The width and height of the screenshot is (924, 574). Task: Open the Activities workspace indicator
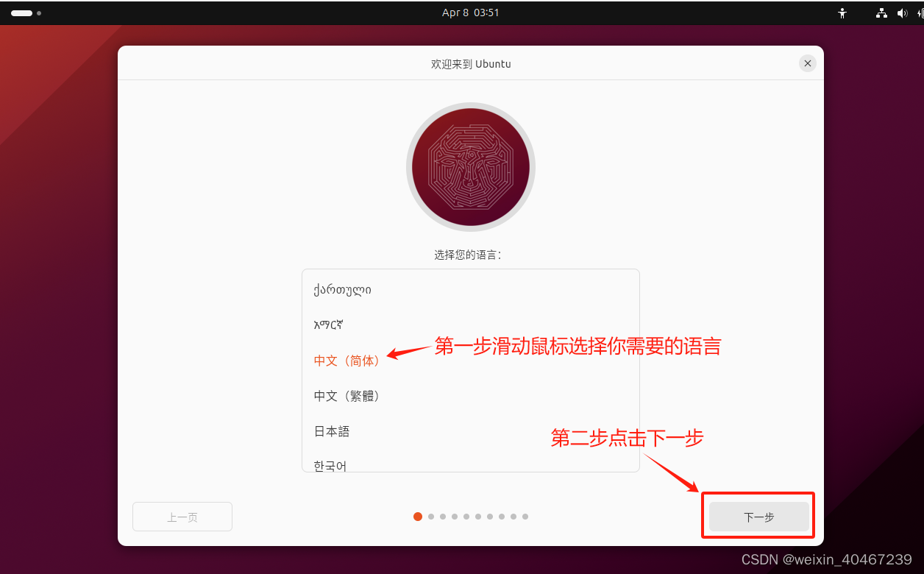[x=26, y=13]
